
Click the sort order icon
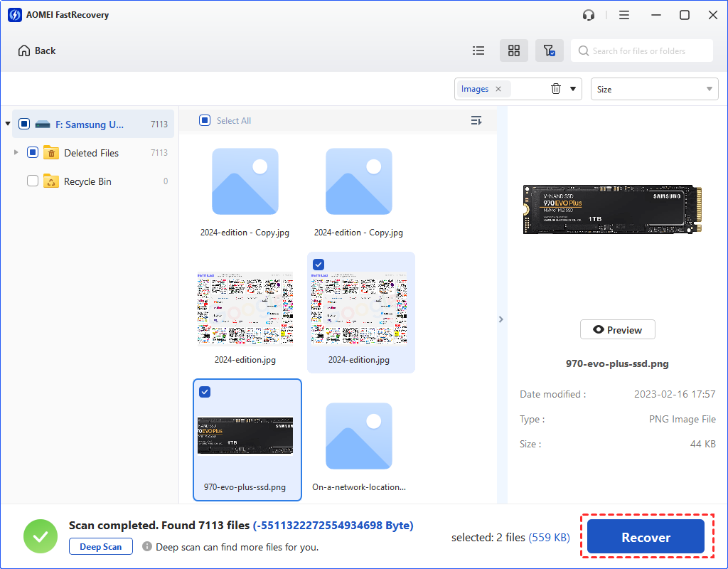coord(476,121)
